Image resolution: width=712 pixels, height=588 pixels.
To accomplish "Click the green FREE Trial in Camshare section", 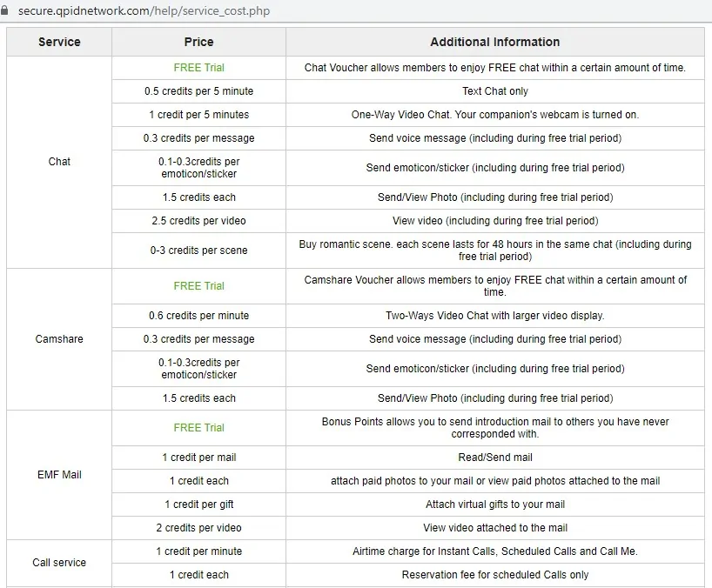I will point(198,286).
